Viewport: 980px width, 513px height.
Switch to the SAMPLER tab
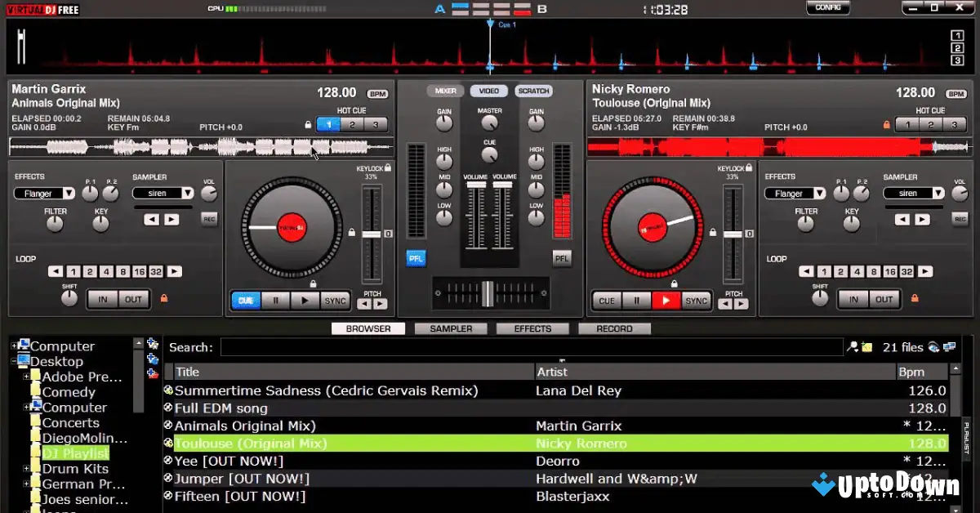pyautogui.click(x=451, y=328)
